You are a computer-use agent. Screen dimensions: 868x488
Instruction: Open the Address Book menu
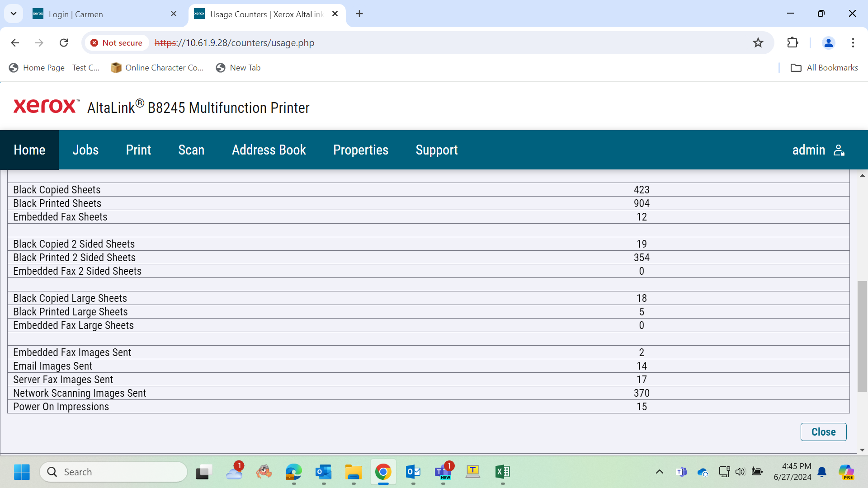coord(269,150)
